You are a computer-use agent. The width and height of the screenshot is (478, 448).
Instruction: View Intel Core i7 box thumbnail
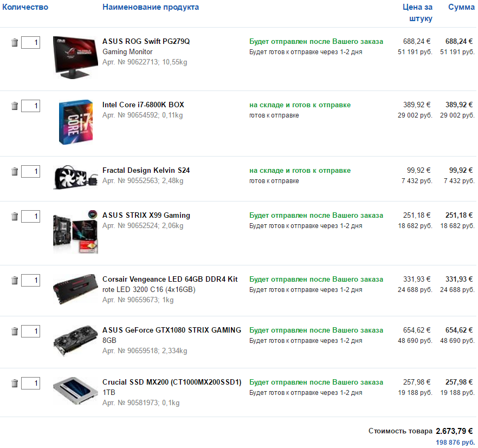tap(76, 122)
